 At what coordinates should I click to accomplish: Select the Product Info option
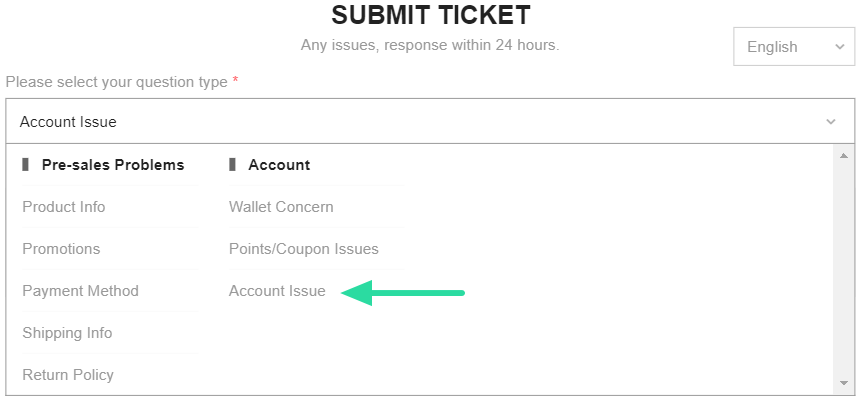[64, 207]
